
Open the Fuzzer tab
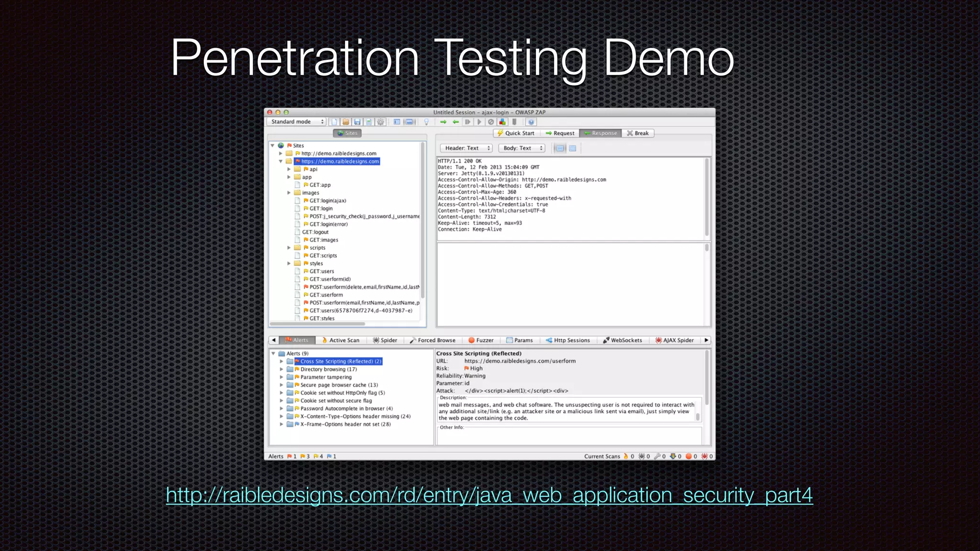click(x=481, y=340)
